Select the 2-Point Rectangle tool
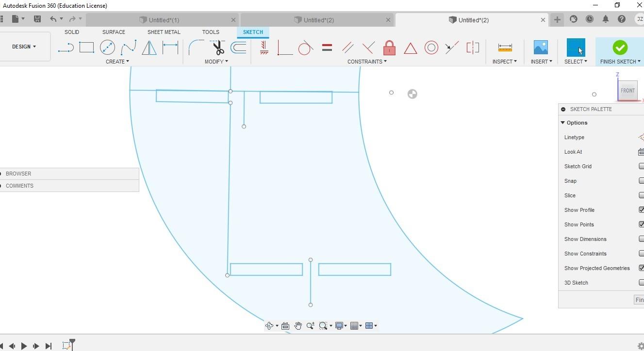 point(86,48)
